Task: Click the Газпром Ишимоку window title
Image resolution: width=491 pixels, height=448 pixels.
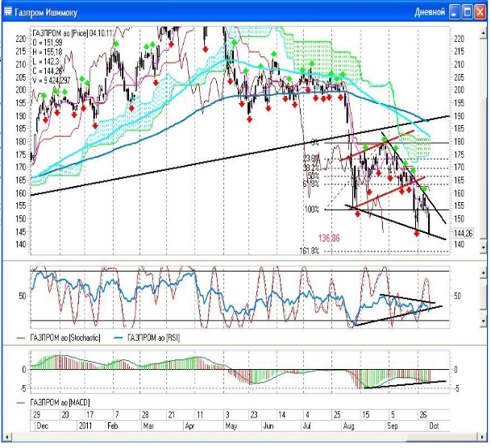Action: tap(46, 13)
